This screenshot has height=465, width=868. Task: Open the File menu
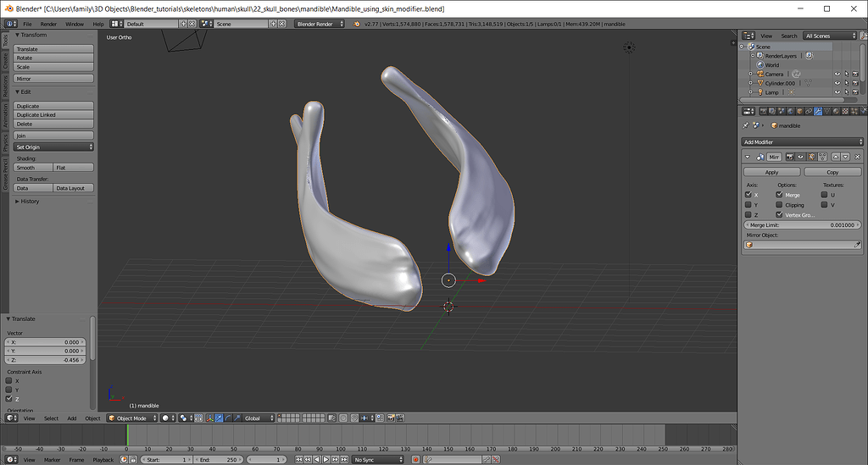[x=27, y=24]
